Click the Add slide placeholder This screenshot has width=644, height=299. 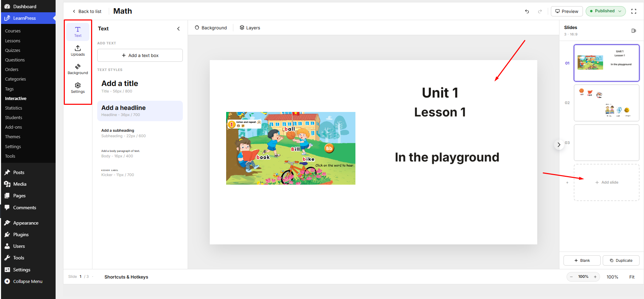coord(606,183)
